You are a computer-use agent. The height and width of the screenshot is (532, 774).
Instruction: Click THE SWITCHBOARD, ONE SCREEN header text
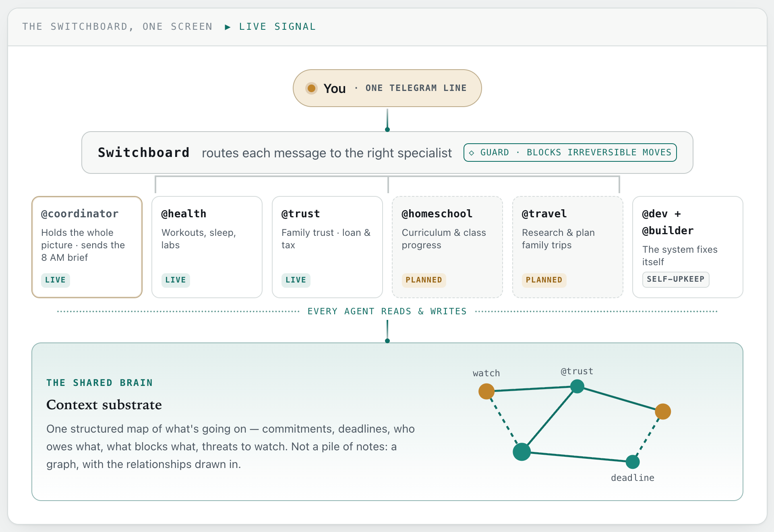[x=117, y=27]
